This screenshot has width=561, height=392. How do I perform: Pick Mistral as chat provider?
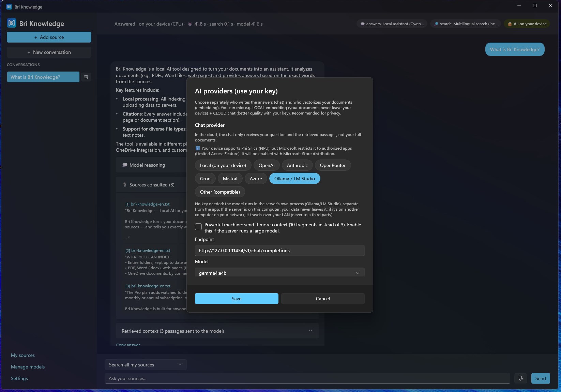230,179
